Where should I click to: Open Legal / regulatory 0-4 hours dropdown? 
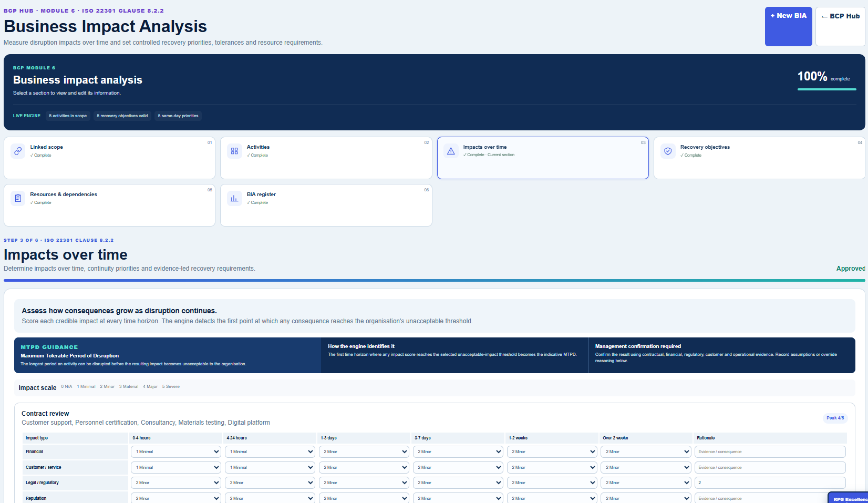click(x=176, y=483)
